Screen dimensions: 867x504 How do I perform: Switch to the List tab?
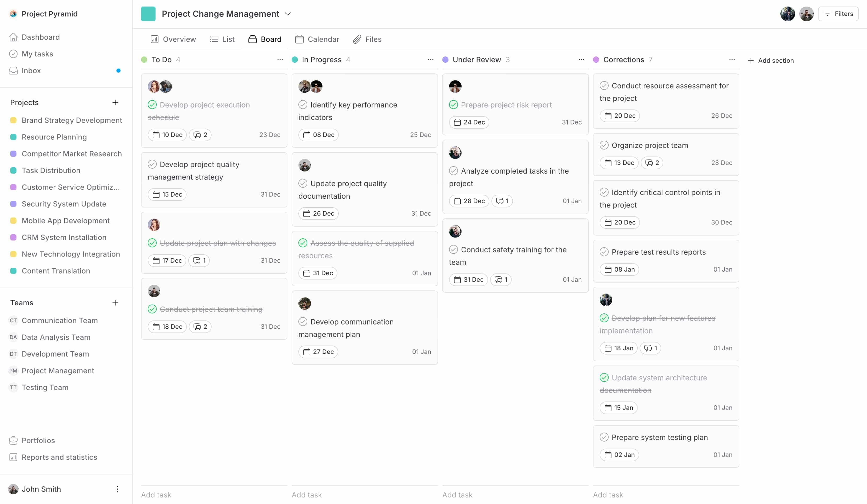click(x=222, y=39)
